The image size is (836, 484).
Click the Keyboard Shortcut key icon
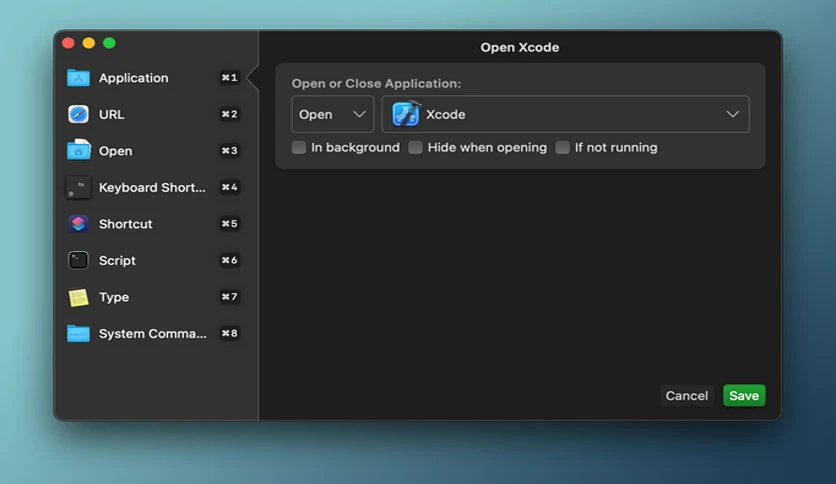pos(78,187)
